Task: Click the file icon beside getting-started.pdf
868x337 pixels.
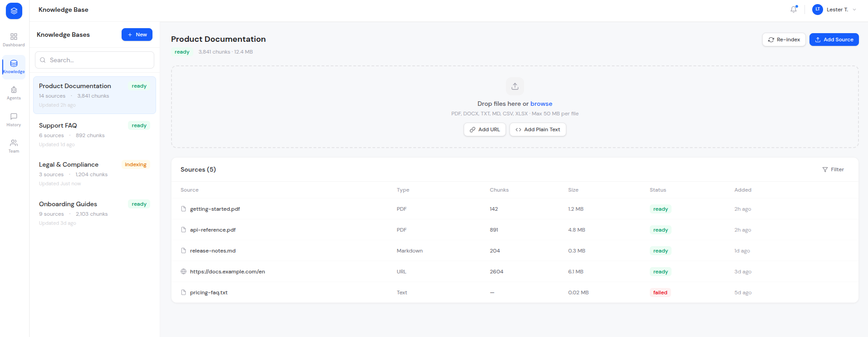Action: [183, 209]
